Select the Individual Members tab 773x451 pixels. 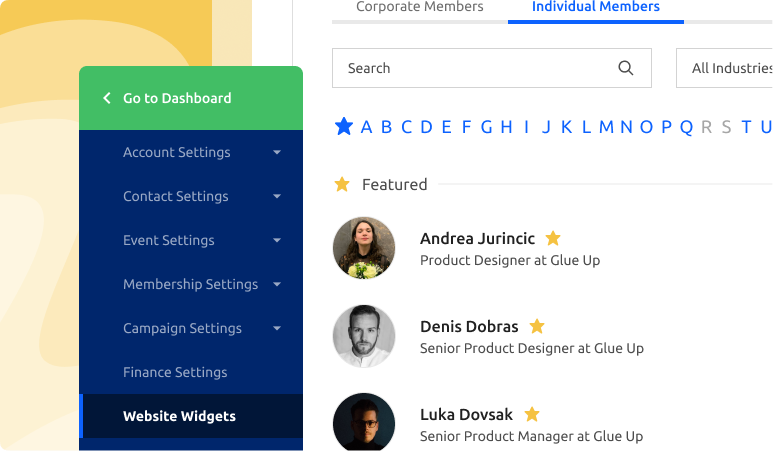[595, 8]
